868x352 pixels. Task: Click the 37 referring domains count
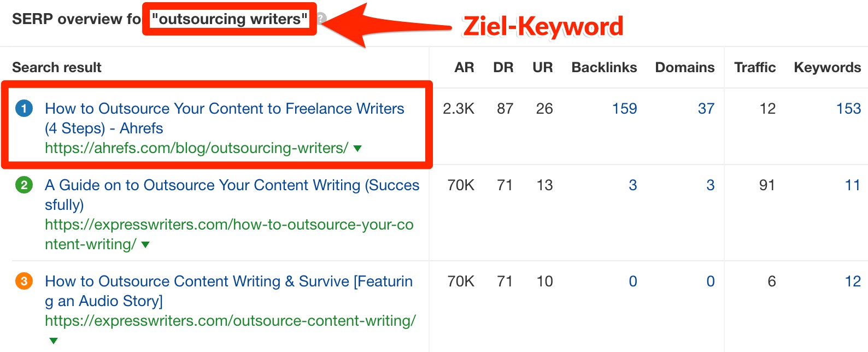tap(706, 108)
